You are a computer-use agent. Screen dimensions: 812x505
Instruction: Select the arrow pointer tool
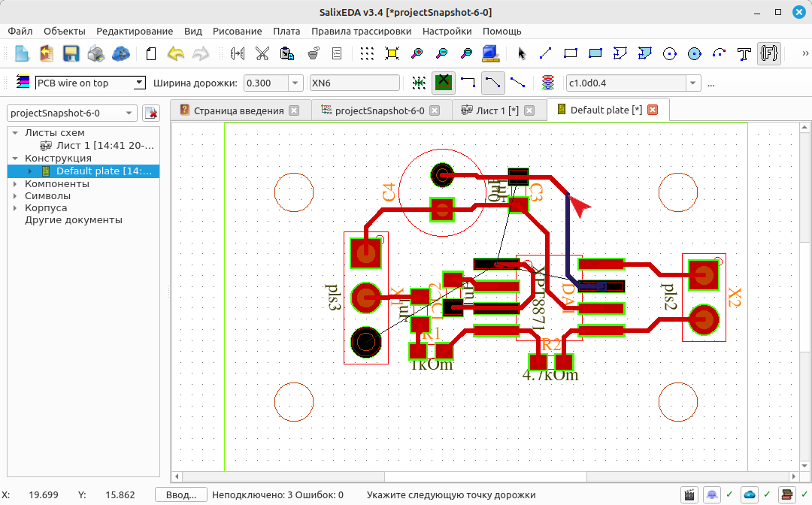[521, 53]
